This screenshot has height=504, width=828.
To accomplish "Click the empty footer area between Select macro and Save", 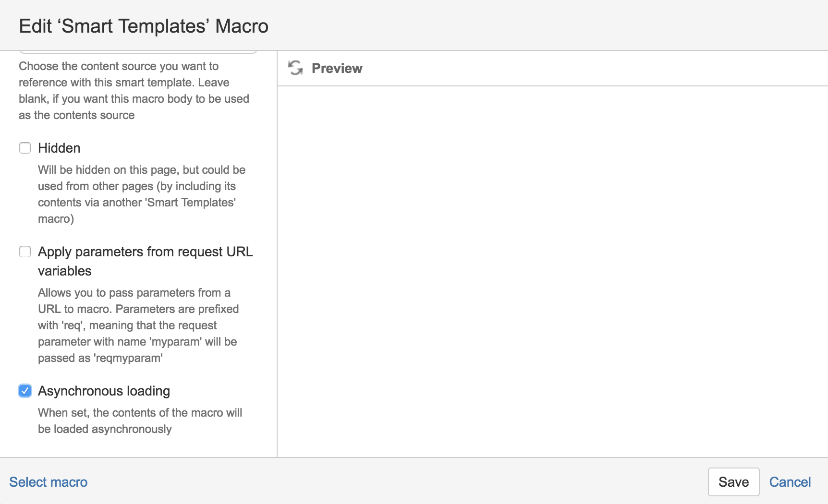I will 398,482.
